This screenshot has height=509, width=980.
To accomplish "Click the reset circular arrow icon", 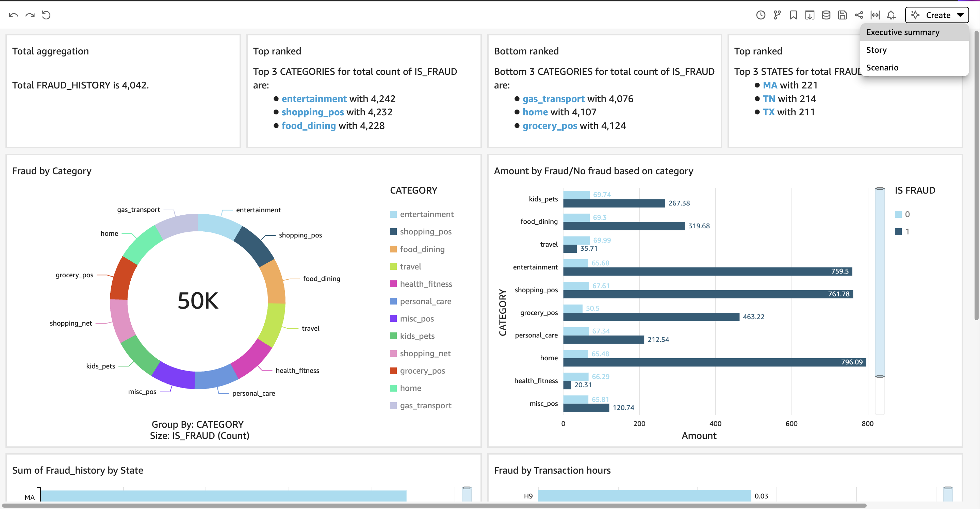I will click(x=46, y=15).
